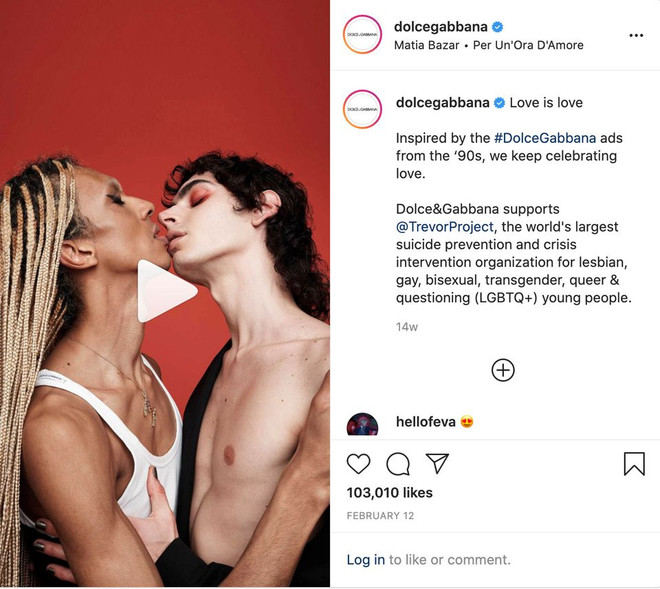Screen dimensions: 660x589
Task: Open dolcegabbana profile picture in header
Action: [x=362, y=35]
